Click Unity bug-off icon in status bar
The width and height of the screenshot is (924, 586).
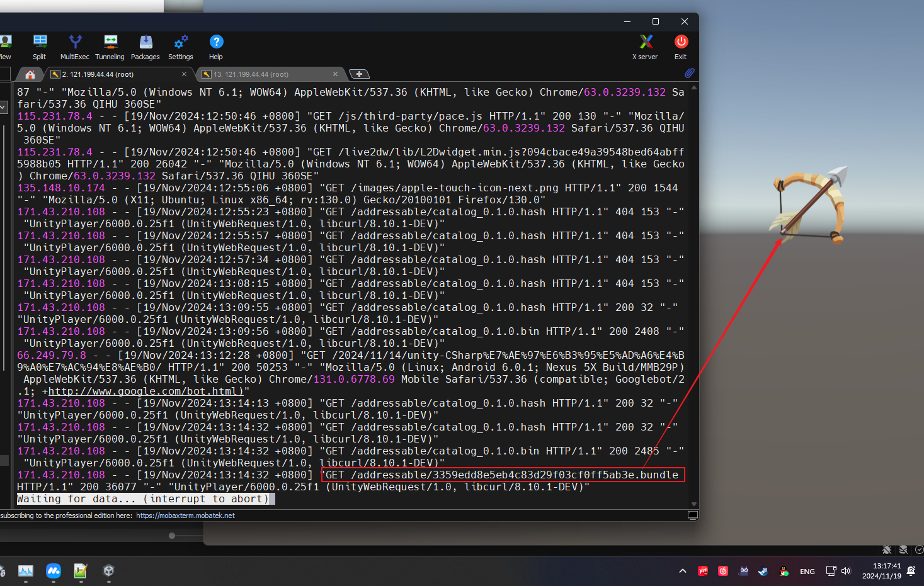point(887,549)
